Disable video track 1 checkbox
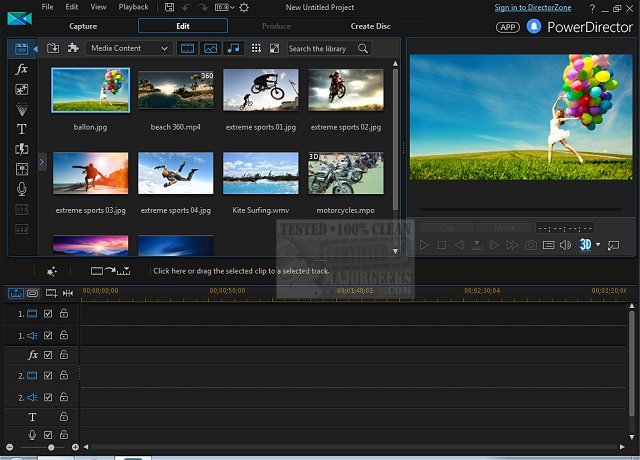640x460 pixels. click(x=48, y=314)
